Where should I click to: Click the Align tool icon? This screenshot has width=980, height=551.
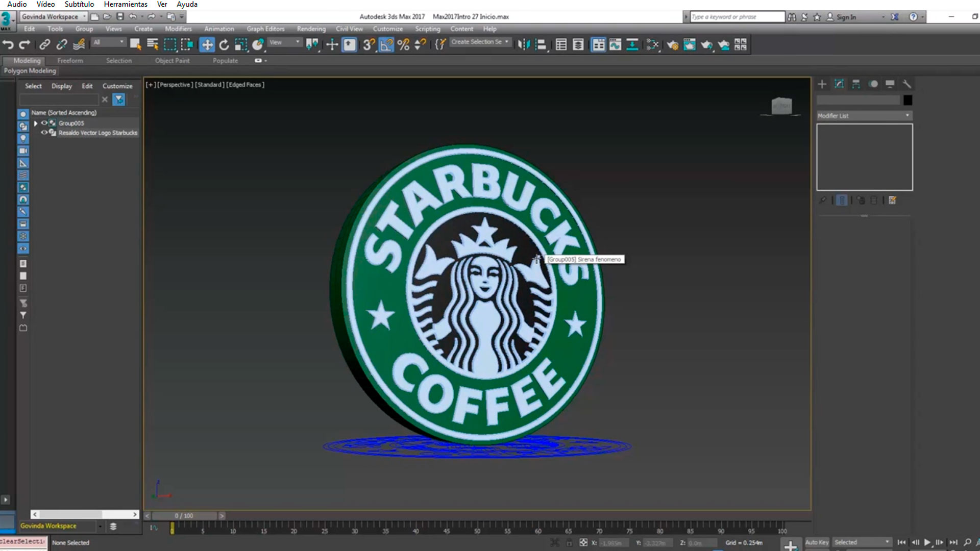[x=541, y=45]
